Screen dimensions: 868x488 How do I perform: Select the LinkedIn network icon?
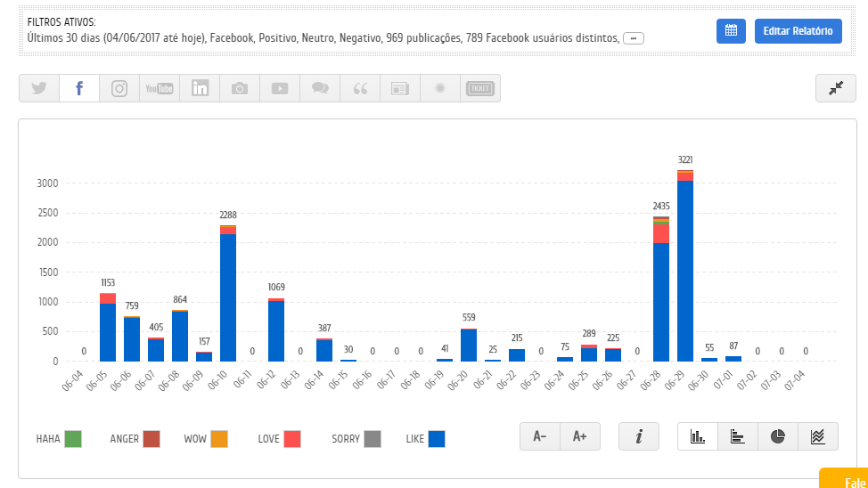coord(200,88)
